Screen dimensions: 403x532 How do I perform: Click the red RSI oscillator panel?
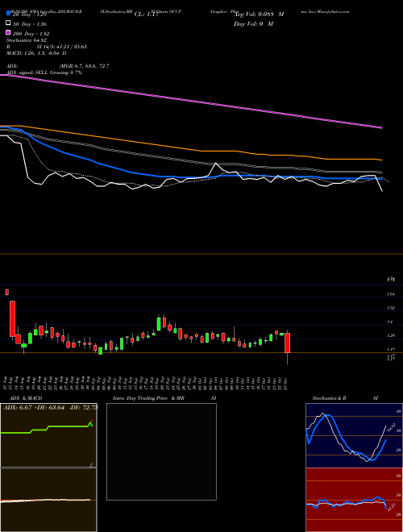tap(354, 500)
